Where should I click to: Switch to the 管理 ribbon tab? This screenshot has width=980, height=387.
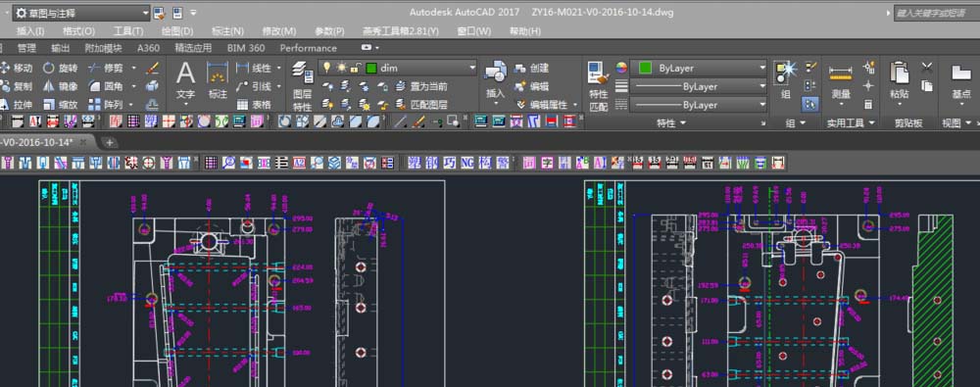coord(26,48)
